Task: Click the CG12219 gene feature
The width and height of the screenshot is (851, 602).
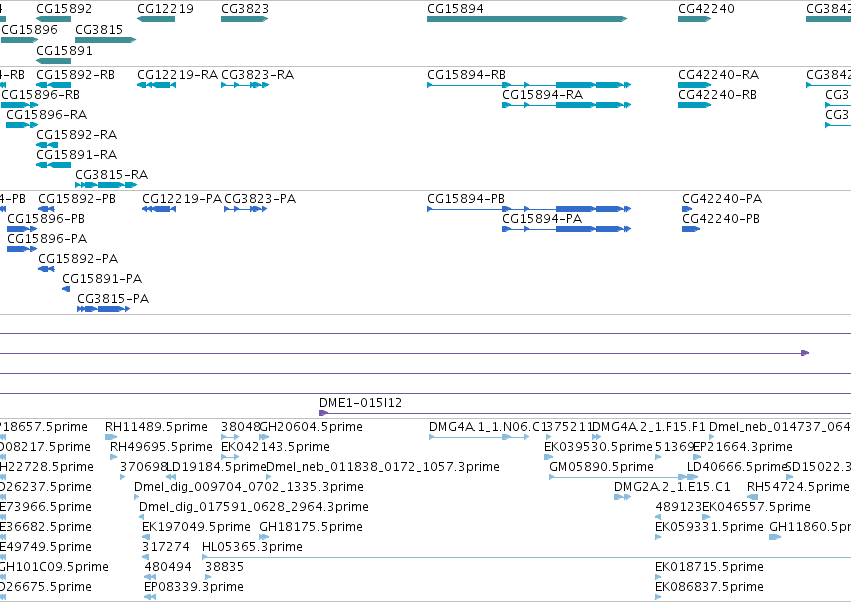Action: [x=156, y=19]
